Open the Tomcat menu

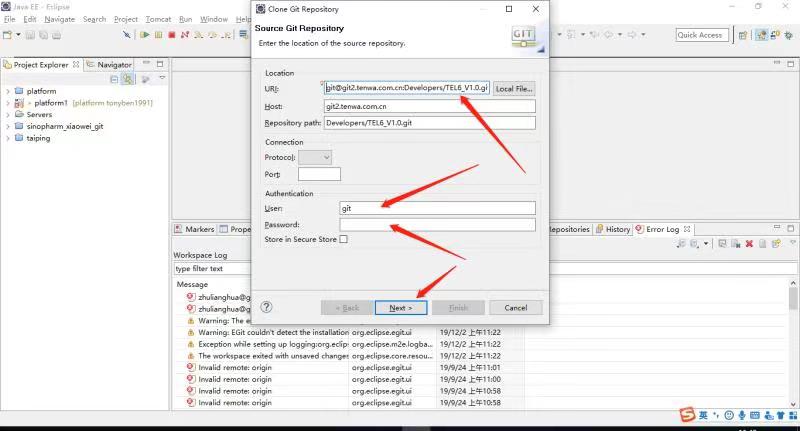click(158, 19)
